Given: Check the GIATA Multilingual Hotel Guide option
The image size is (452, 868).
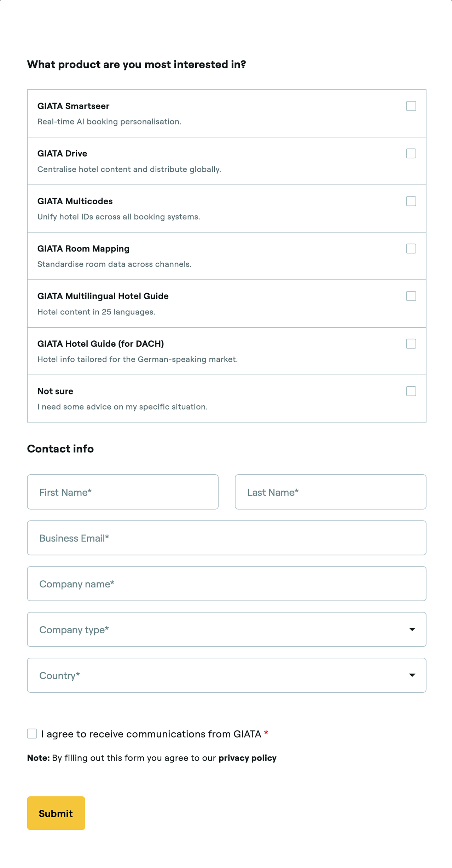Looking at the screenshot, I should coord(411,296).
